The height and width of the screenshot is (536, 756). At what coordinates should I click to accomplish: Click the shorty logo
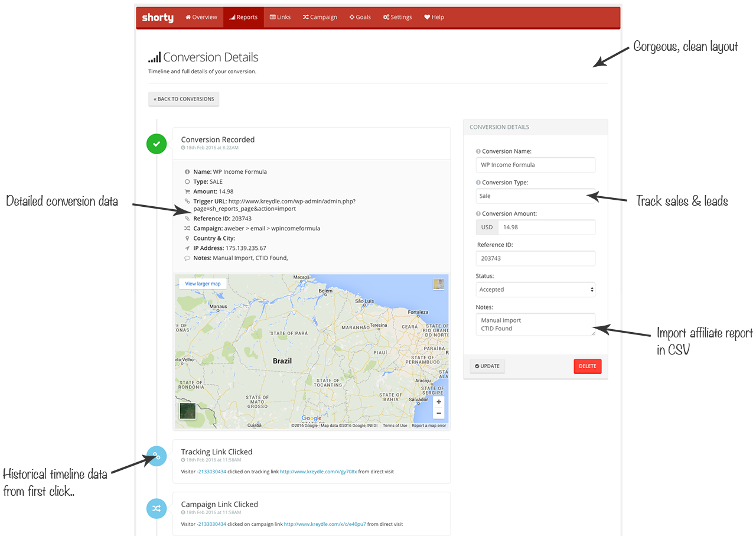(x=158, y=18)
